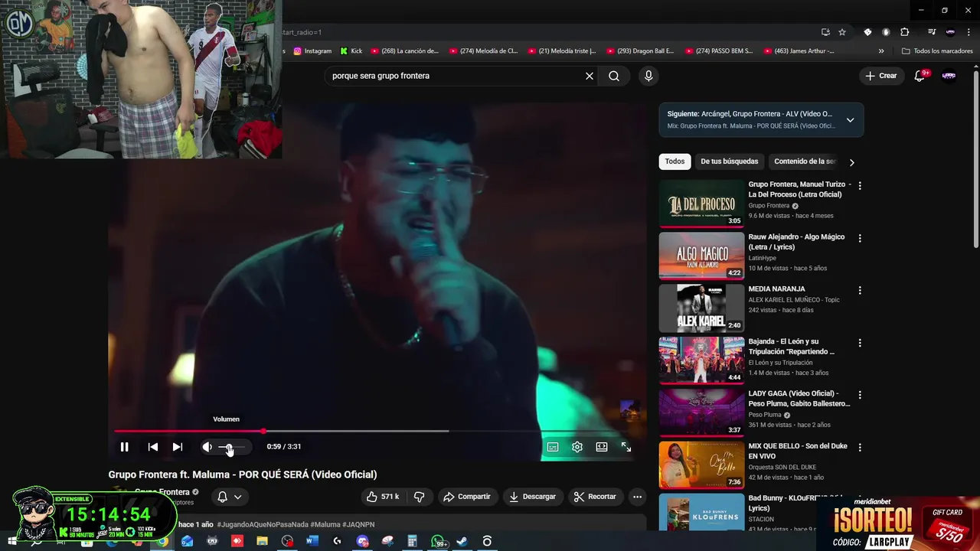
Task: Open options for MEDIA NARANJA video
Action: click(860, 291)
